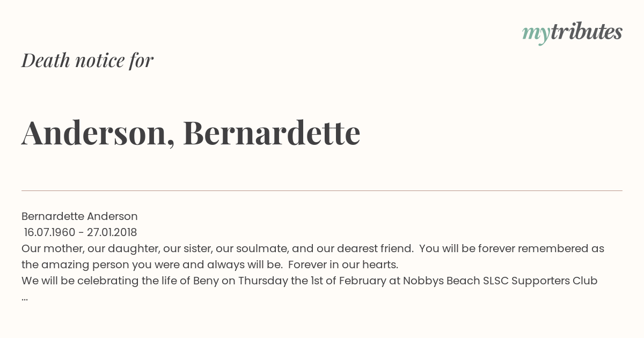Select the "Death notice for" heading
This screenshot has height=338, width=644.
(x=87, y=60)
